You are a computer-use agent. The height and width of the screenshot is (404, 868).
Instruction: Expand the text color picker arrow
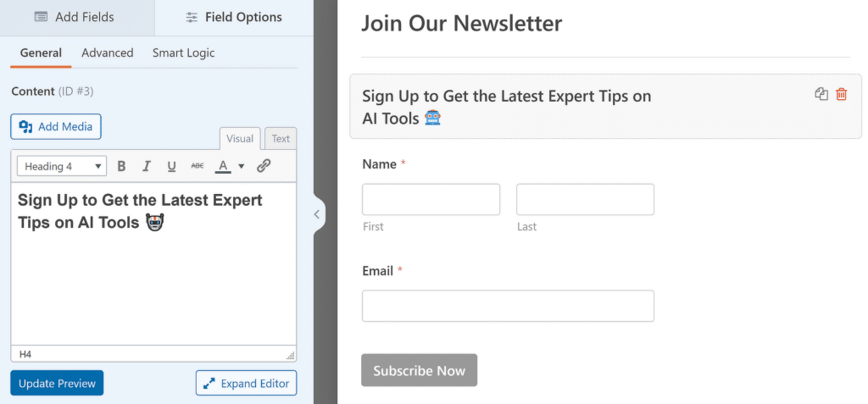pyautogui.click(x=241, y=166)
